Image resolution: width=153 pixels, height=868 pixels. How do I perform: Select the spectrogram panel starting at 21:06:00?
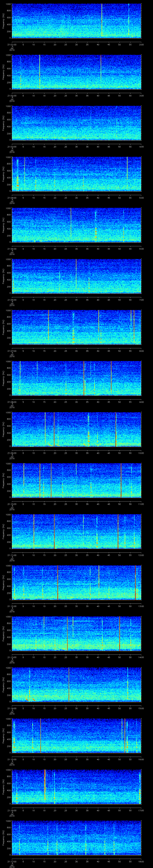coord(77,276)
